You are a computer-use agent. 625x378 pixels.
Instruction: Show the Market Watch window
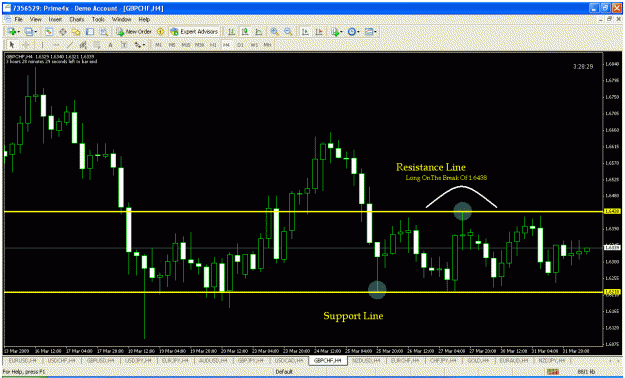49,32
